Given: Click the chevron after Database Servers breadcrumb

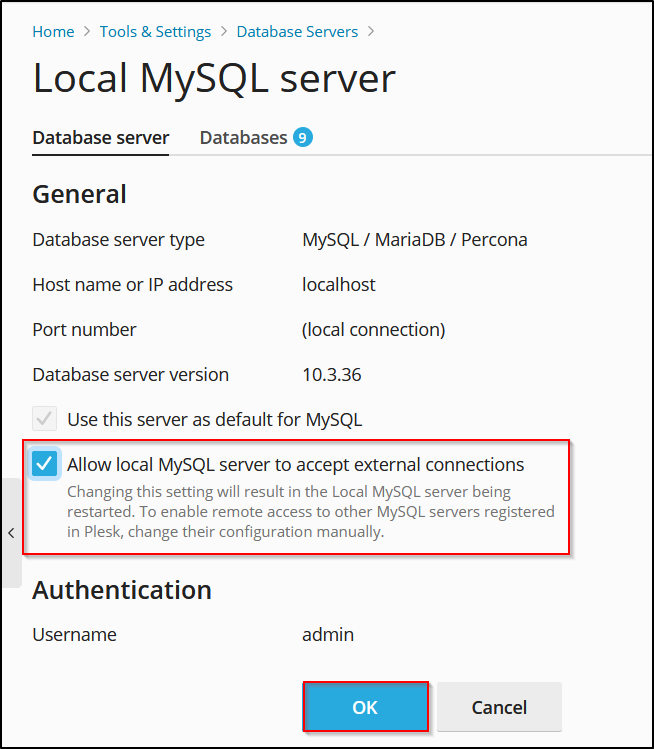Looking at the screenshot, I should point(371,32).
